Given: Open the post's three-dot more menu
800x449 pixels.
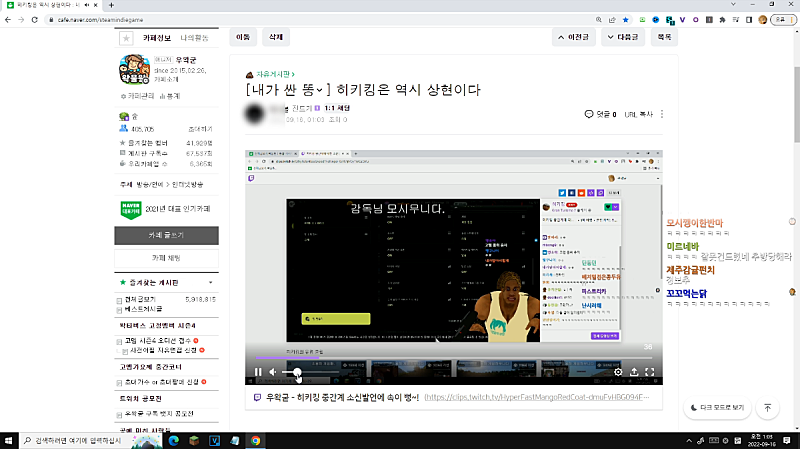Looking at the screenshot, I should click(x=660, y=115).
